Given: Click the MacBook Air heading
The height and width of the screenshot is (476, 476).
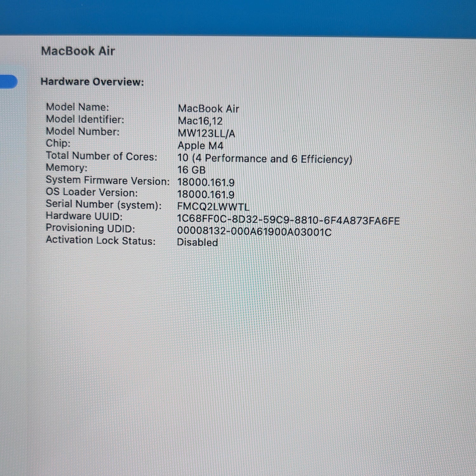Looking at the screenshot, I should click(78, 51).
